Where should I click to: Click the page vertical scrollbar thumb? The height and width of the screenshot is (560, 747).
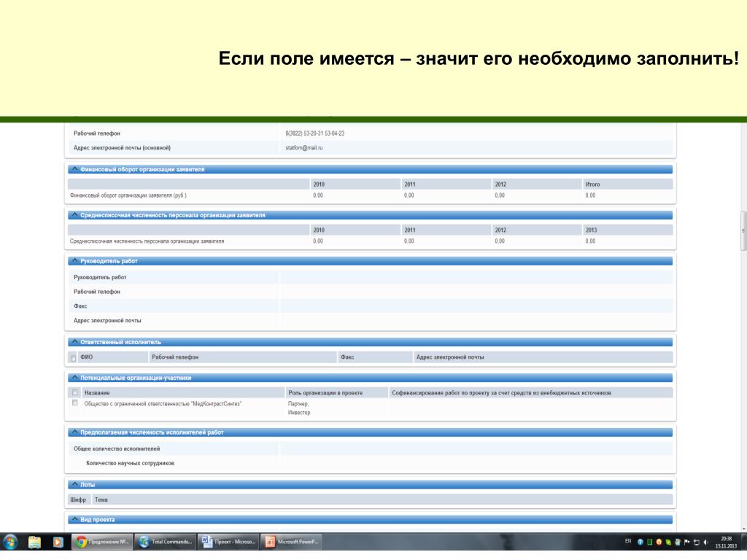point(743,230)
